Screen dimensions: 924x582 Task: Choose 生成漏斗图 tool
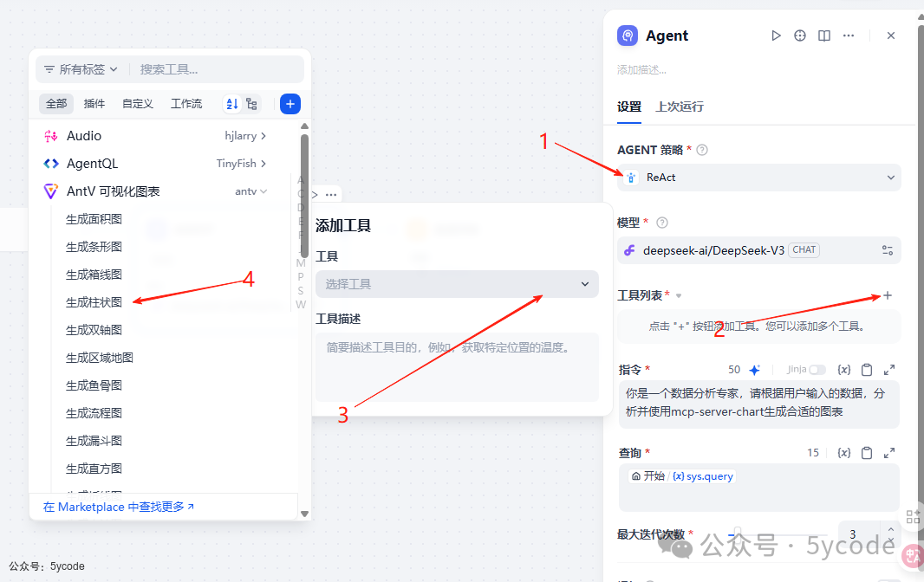(94, 441)
